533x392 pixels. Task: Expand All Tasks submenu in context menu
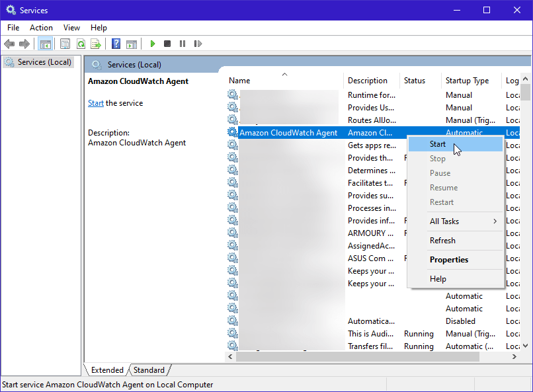pos(455,221)
